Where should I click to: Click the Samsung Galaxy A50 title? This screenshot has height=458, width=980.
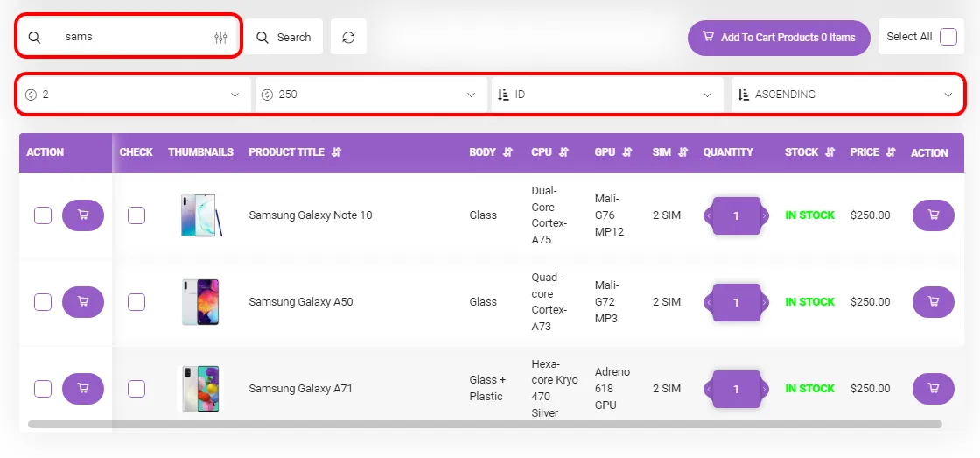click(x=301, y=301)
